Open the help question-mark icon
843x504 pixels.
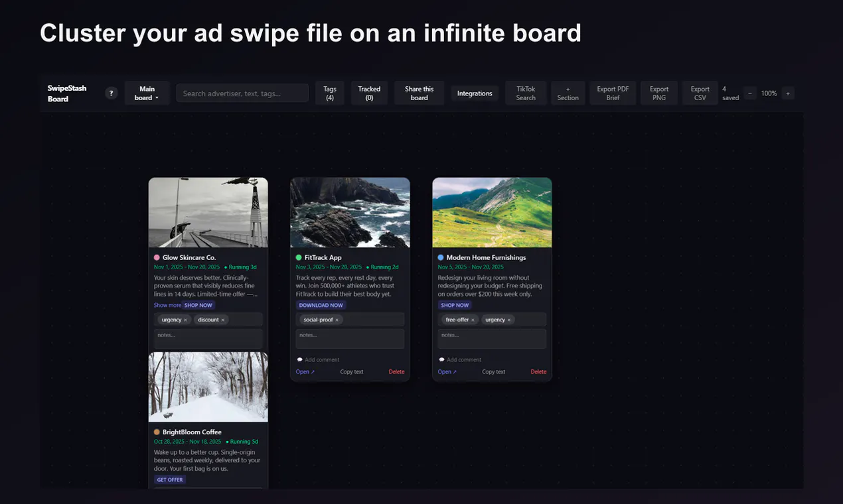click(x=112, y=94)
